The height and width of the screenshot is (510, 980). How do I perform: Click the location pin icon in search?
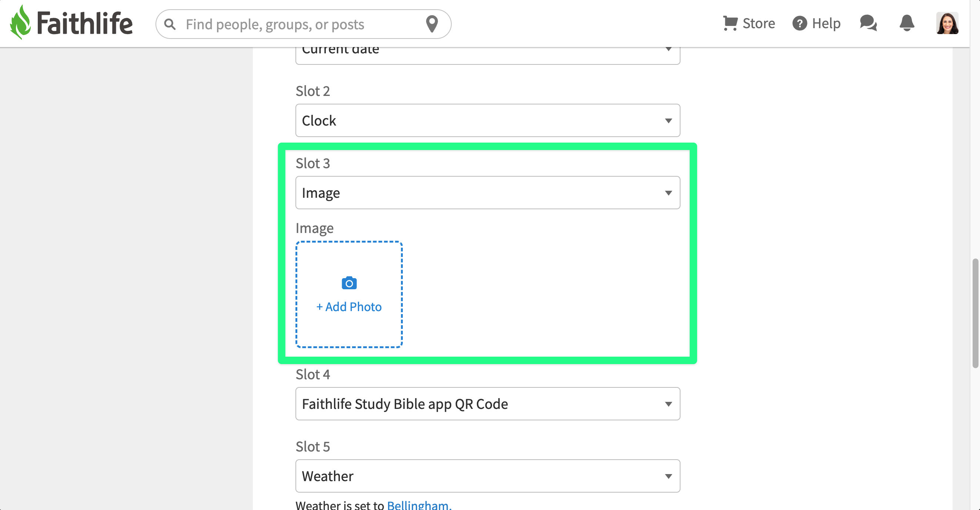click(431, 24)
